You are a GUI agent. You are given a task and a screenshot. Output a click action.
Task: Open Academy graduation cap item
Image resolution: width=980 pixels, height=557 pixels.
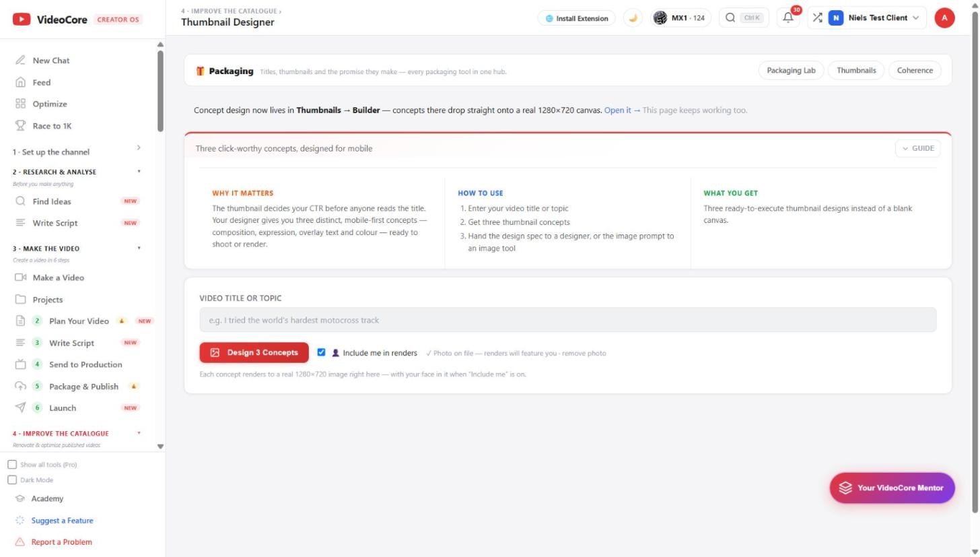47,498
